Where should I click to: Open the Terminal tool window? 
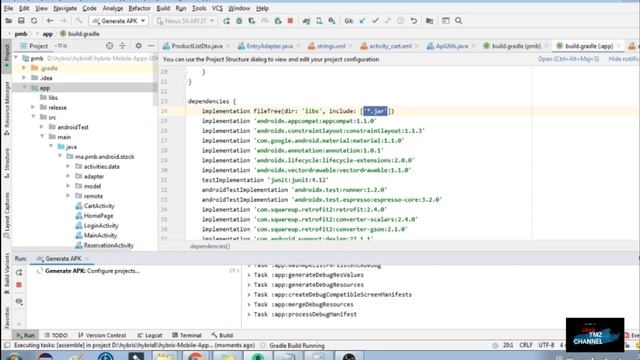point(187,336)
